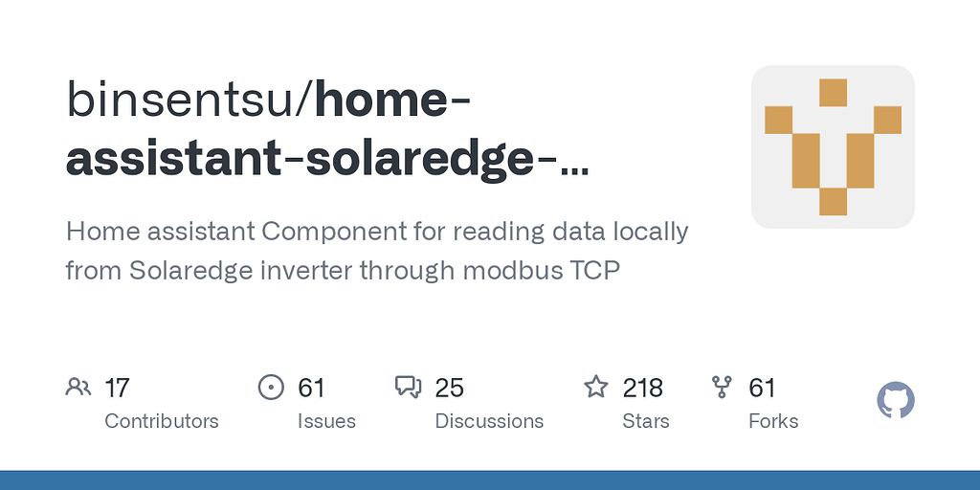The image size is (980, 490).
Task: Click the Forks branch icon
Action: pyautogui.click(x=722, y=388)
